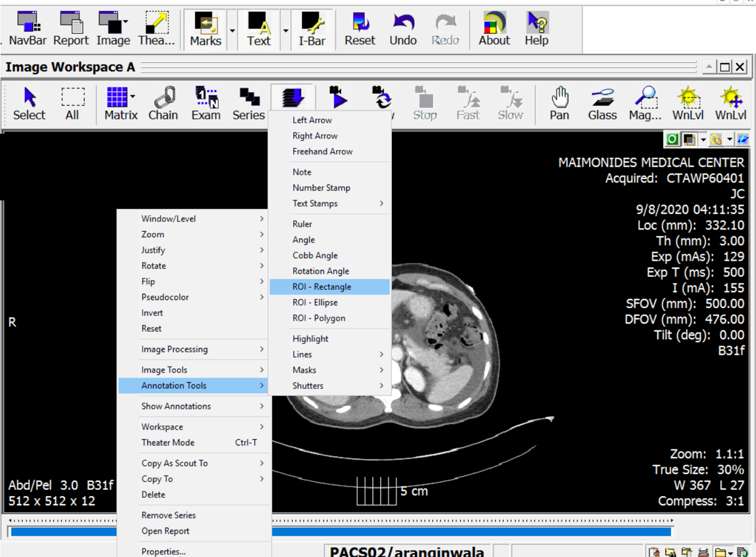Select Cobb Angle from the menu
The width and height of the screenshot is (756, 557).
pos(329,256)
